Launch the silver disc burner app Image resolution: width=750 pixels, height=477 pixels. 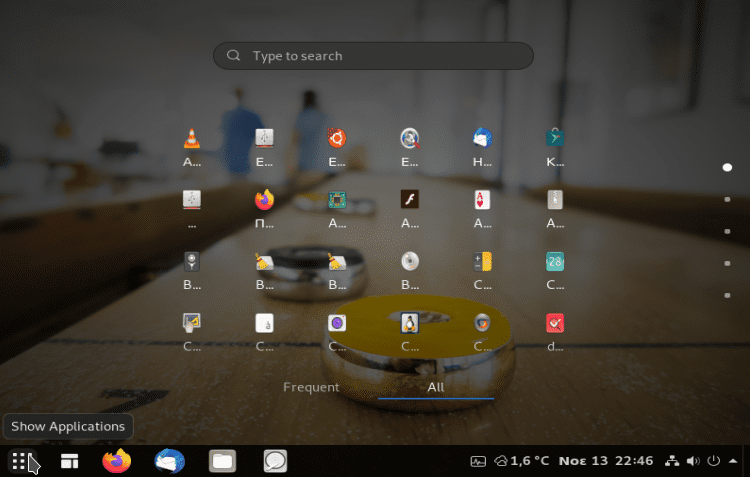click(x=410, y=261)
